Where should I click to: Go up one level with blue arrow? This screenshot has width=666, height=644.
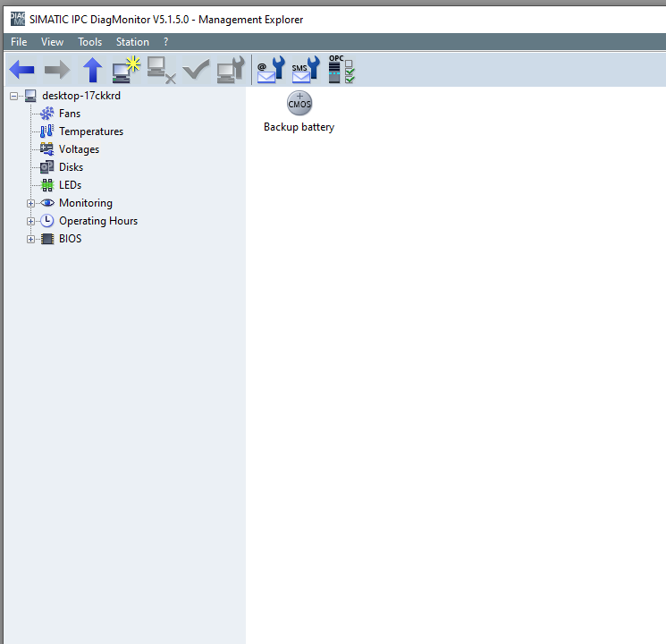92,69
